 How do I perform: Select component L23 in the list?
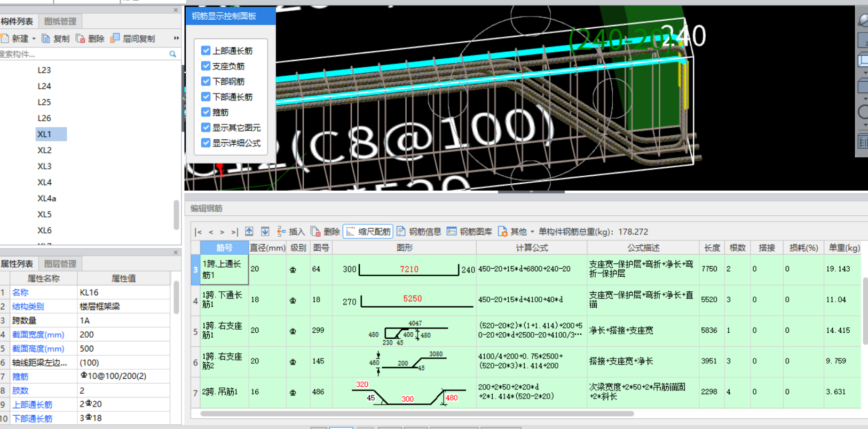tap(44, 70)
